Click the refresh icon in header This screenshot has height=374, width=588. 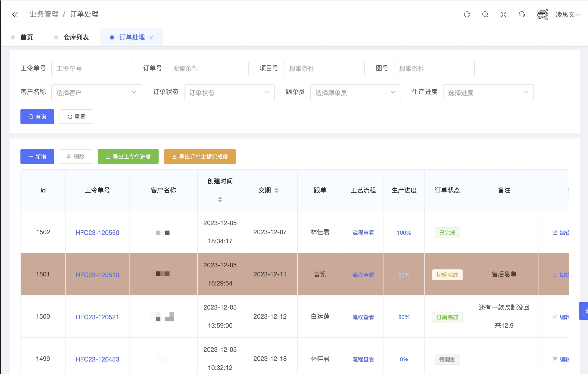(467, 14)
